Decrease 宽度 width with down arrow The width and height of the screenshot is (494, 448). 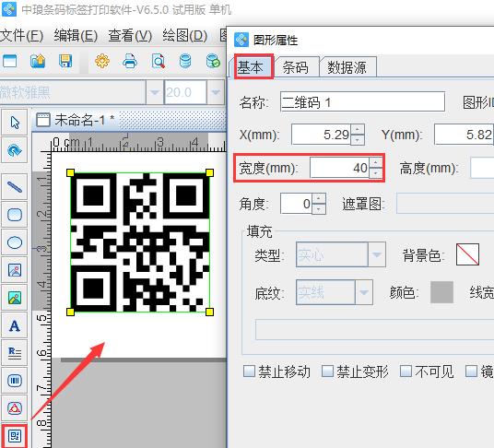pyautogui.click(x=375, y=172)
